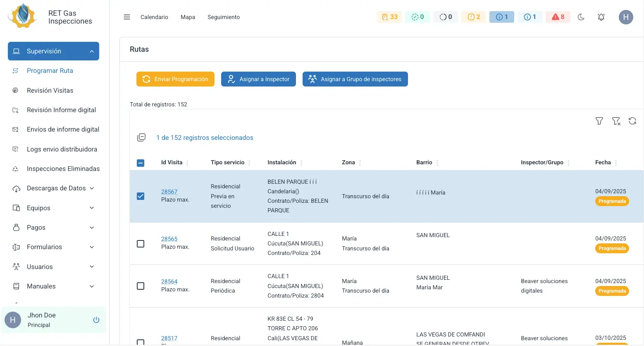644x346 pixels.
Task: Uncheck the row for visit 28567
Action: 141,196
